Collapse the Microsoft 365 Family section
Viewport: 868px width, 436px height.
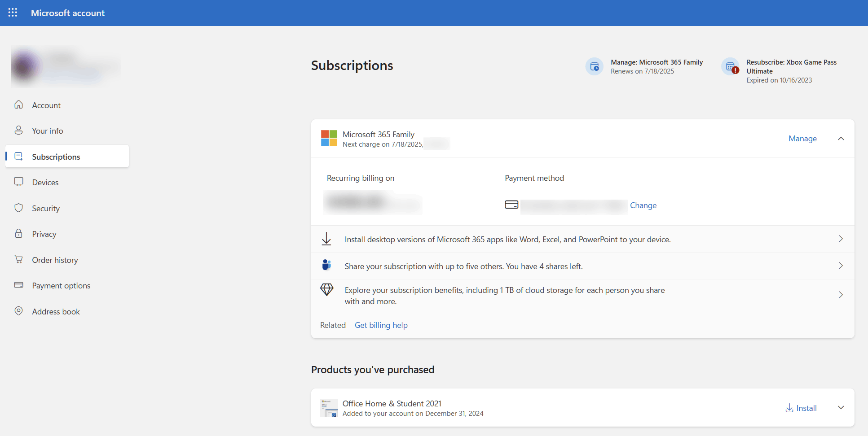click(841, 139)
